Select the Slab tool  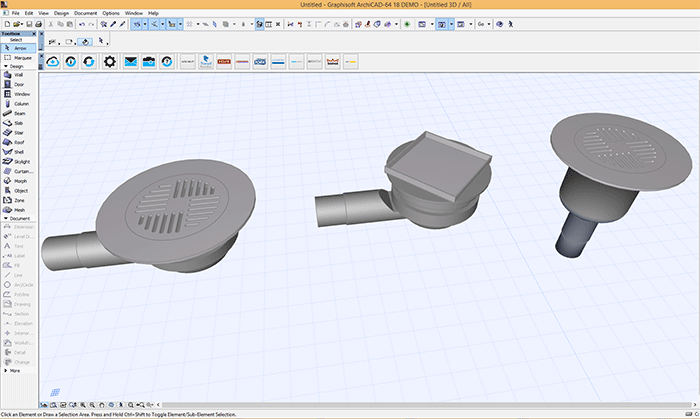click(18, 123)
